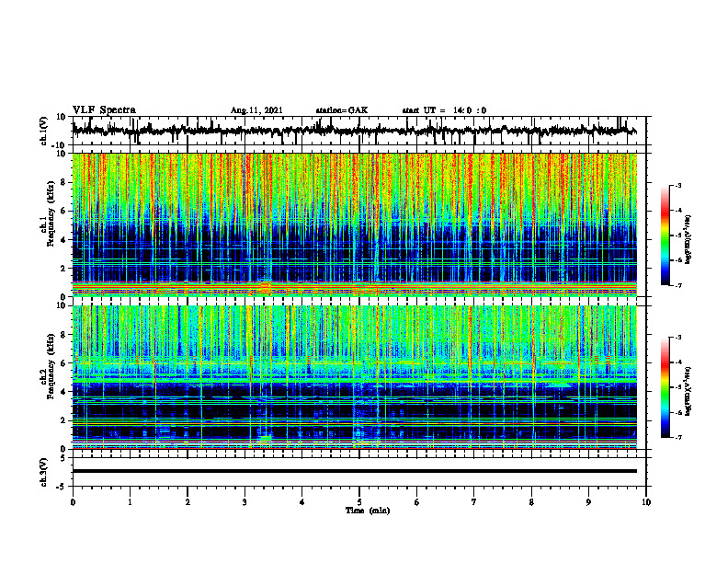The image size is (728, 563).
Task: Click the "8" kHz tick on ch.1 frequency axis
Action: [64, 182]
